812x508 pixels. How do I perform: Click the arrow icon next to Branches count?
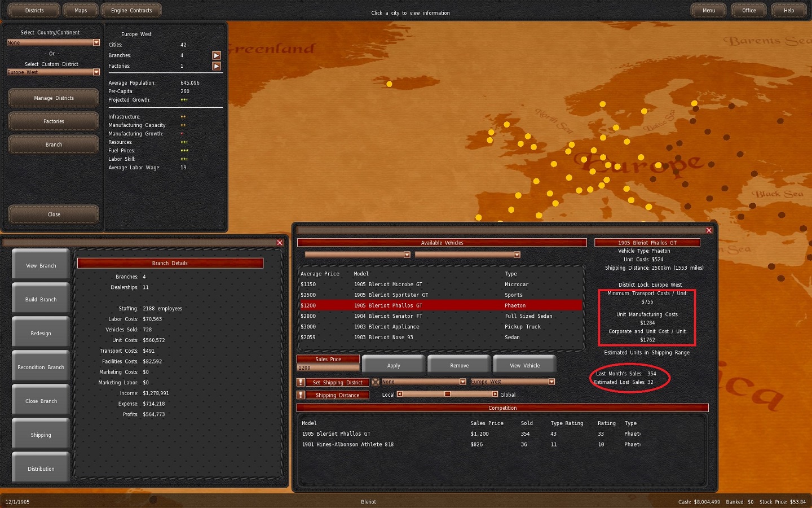[217, 55]
